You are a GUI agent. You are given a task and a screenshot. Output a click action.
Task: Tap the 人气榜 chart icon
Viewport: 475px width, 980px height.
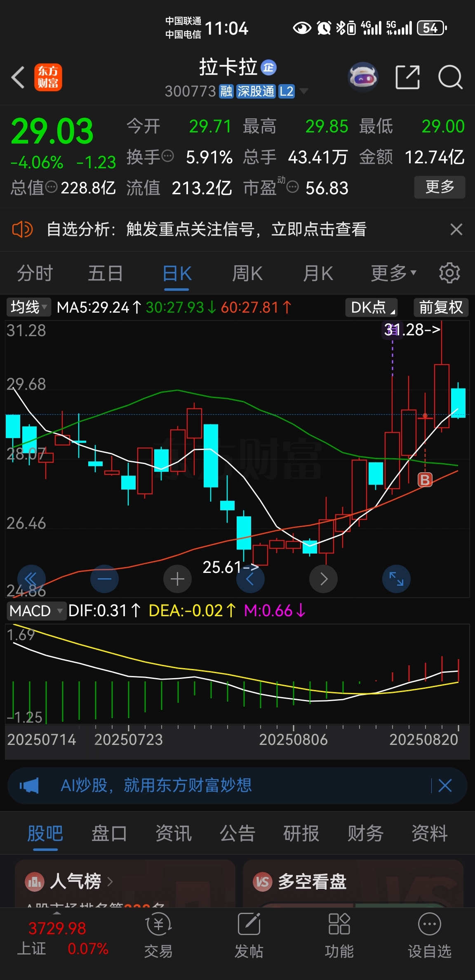tap(35, 882)
